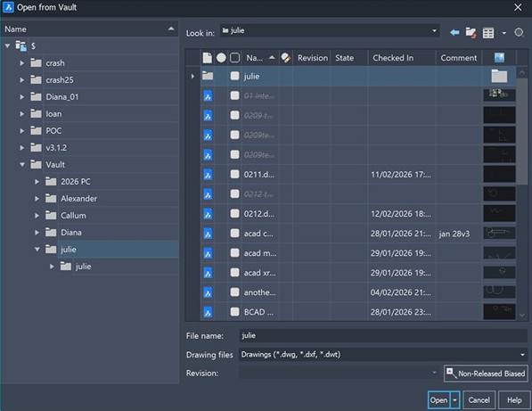Click the drawing file icon for BCAD ...
Viewport: 532px width, 411px height.
(208, 312)
